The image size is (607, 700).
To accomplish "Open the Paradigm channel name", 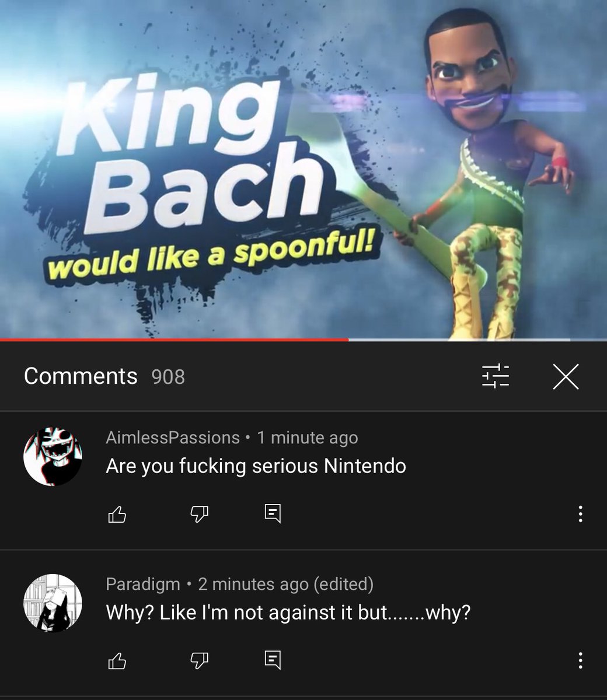I will (x=143, y=584).
